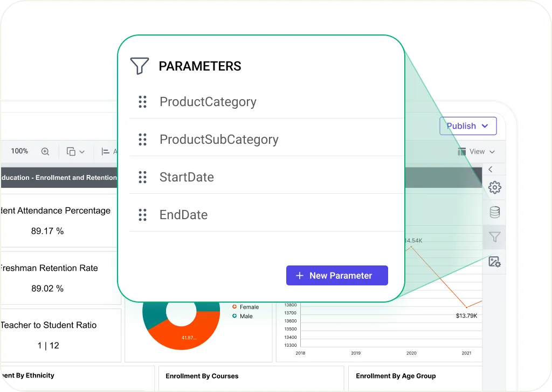Collapse the right sidebar using the chevron
The width and height of the screenshot is (552, 392).
[x=490, y=170]
